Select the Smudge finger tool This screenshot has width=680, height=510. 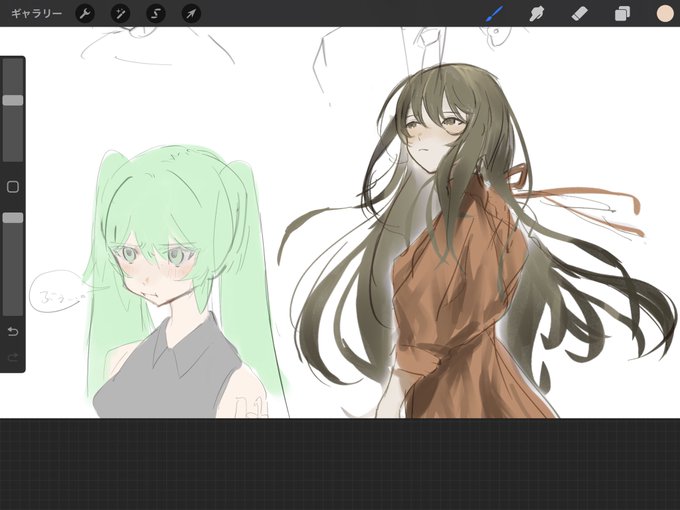(537, 13)
